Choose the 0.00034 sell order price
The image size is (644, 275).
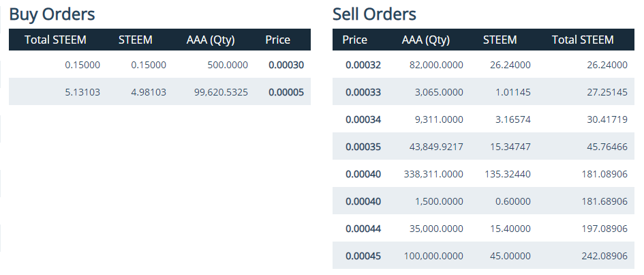click(363, 119)
